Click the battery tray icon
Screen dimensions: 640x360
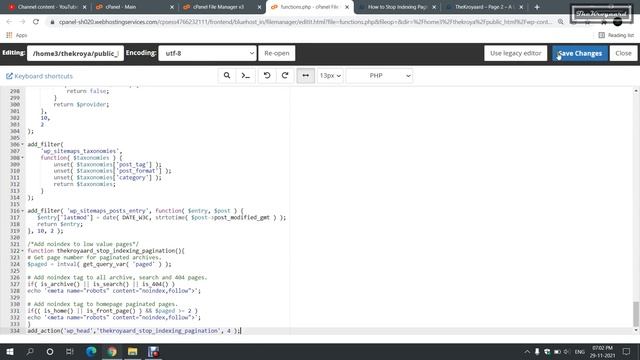pos(557,351)
